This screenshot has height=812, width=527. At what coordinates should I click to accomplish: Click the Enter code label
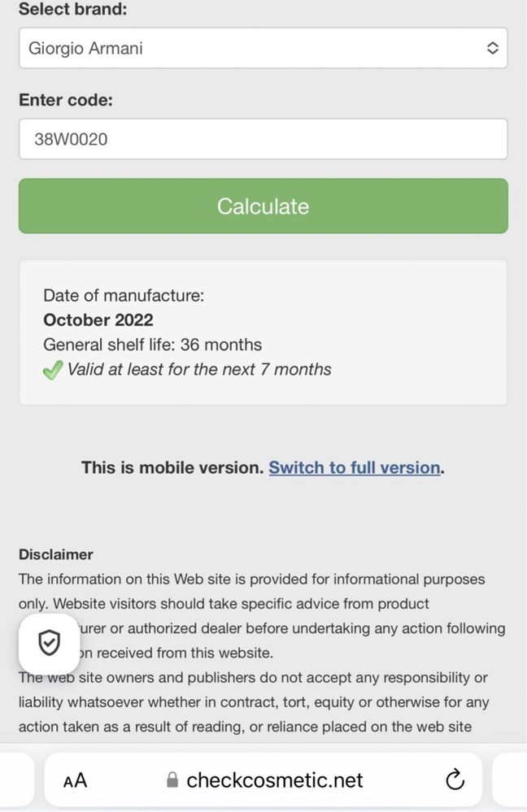pyautogui.click(x=66, y=99)
